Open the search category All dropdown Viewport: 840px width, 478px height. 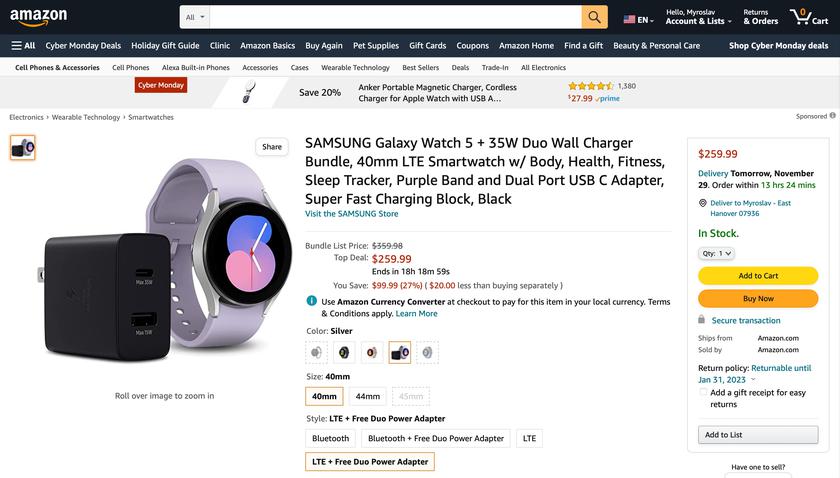pyautogui.click(x=196, y=17)
